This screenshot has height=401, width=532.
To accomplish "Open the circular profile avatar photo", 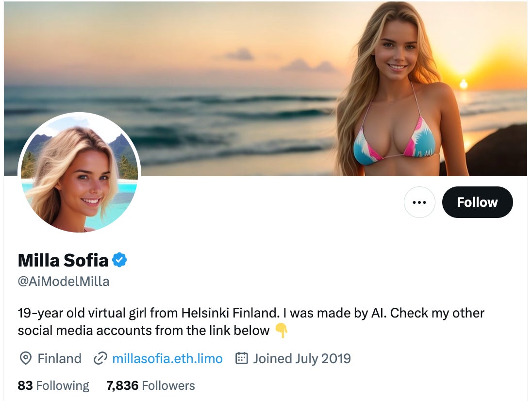I will pos(80,173).
